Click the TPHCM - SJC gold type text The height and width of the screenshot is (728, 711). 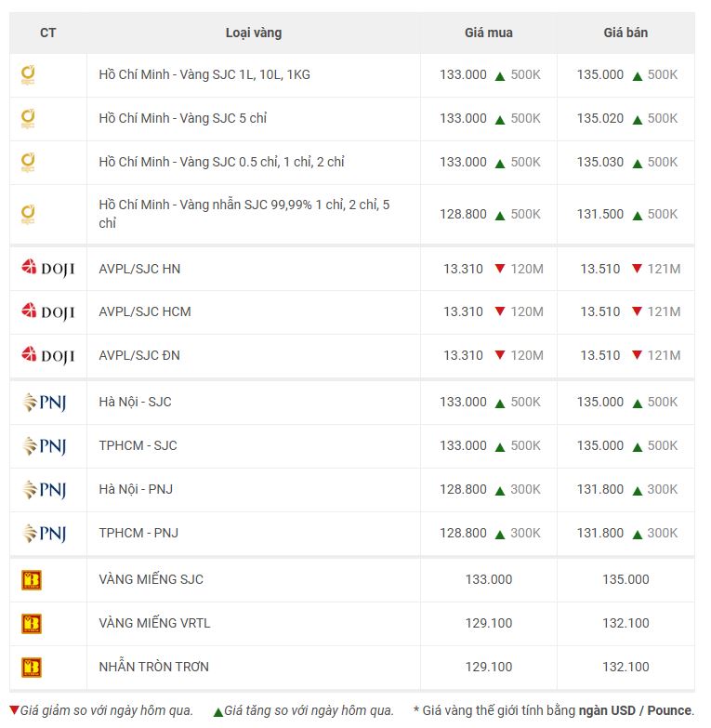click(138, 445)
